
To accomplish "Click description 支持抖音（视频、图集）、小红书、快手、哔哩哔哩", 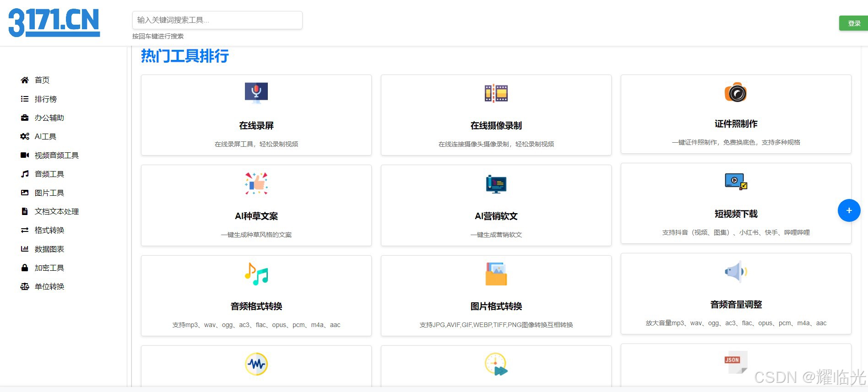I will click(x=736, y=232).
